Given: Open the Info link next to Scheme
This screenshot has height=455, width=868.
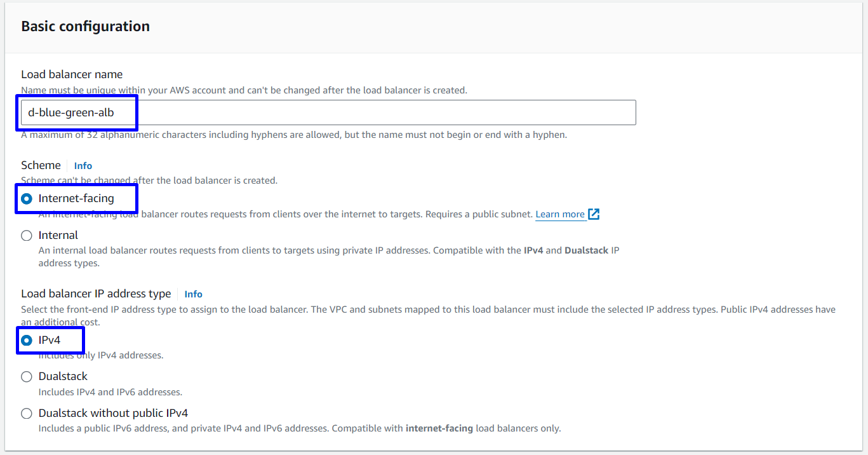Looking at the screenshot, I should pyautogui.click(x=83, y=166).
